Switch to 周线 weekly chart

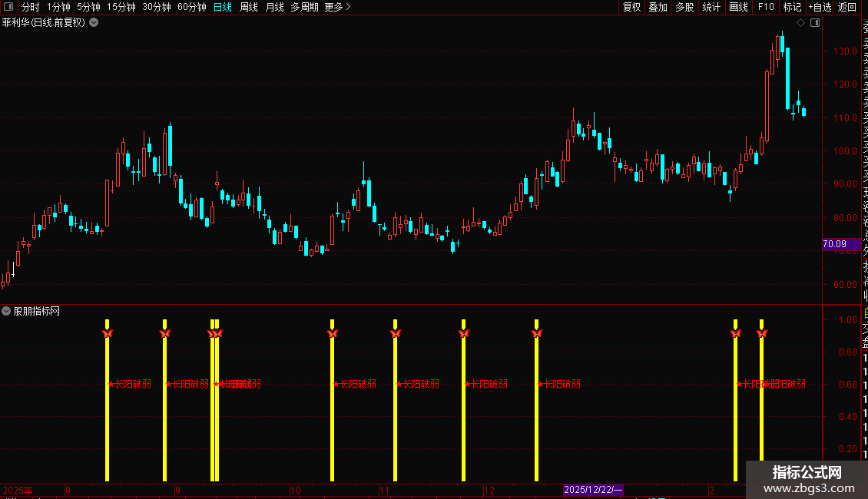[249, 7]
